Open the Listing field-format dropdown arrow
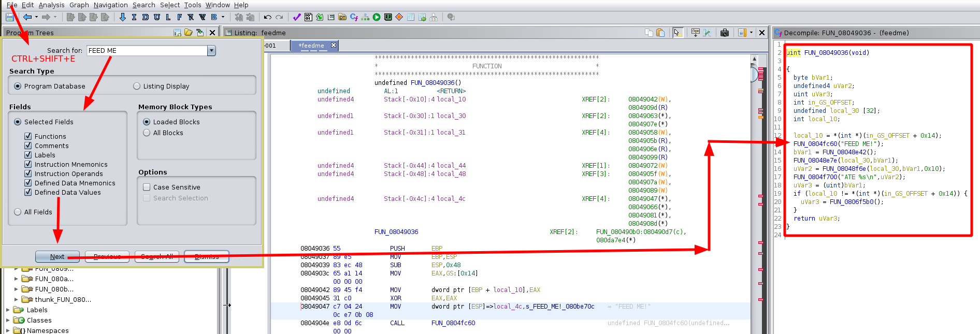980x334 pixels. click(751, 33)
